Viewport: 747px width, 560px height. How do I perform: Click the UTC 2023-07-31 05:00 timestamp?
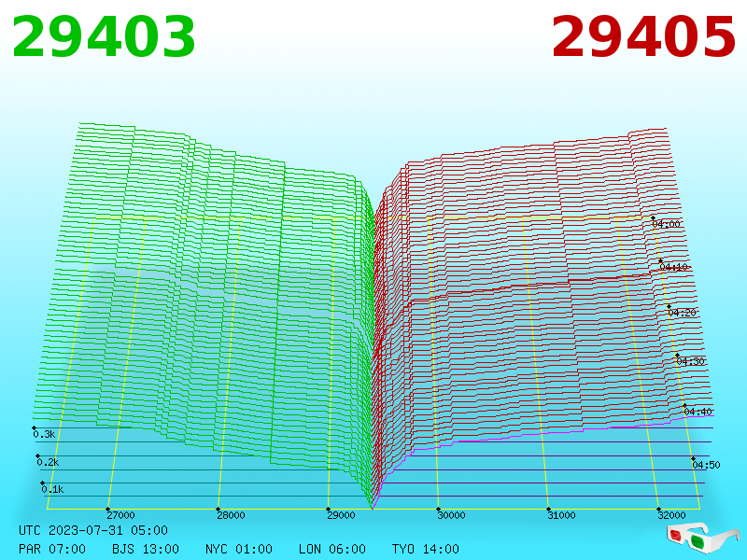(93, 530)
